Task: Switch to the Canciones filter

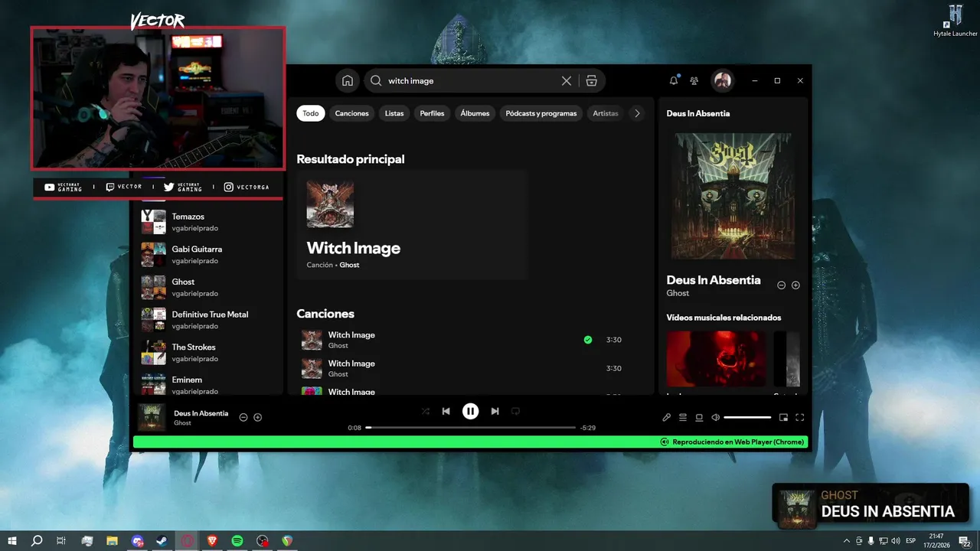Action: [352, 113]
